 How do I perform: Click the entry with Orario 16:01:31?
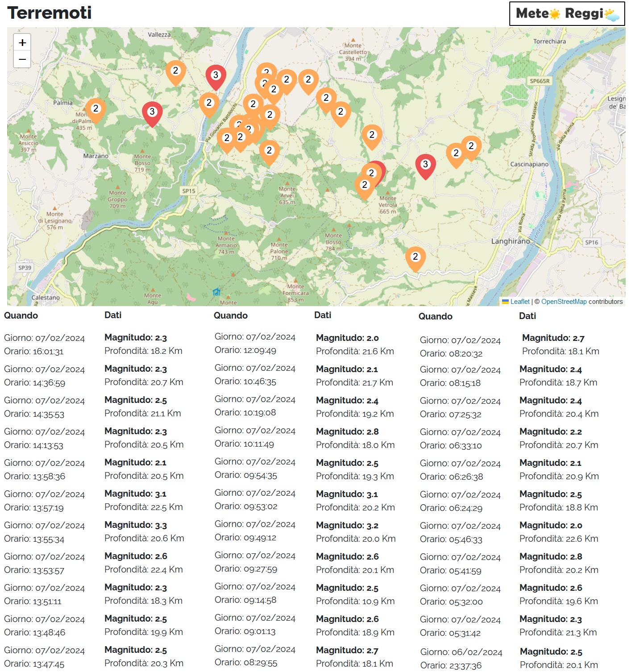pos(34,352)
